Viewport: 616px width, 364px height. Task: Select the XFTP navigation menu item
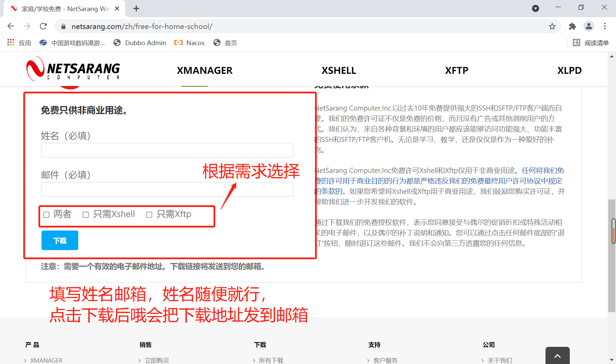456,70
